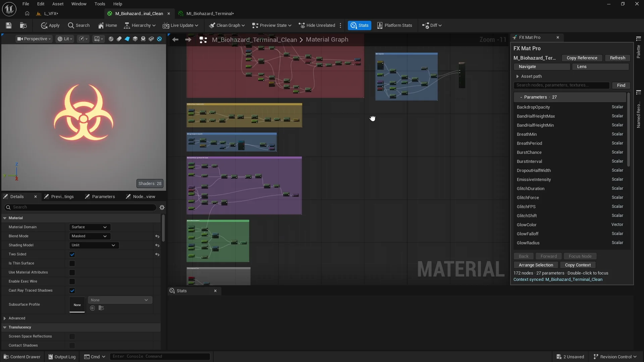This screenshot has height=362, width=644.
Task: Uncheck Cast Ray Traced Shadows checkbox
Action: (x=72, y=291)
